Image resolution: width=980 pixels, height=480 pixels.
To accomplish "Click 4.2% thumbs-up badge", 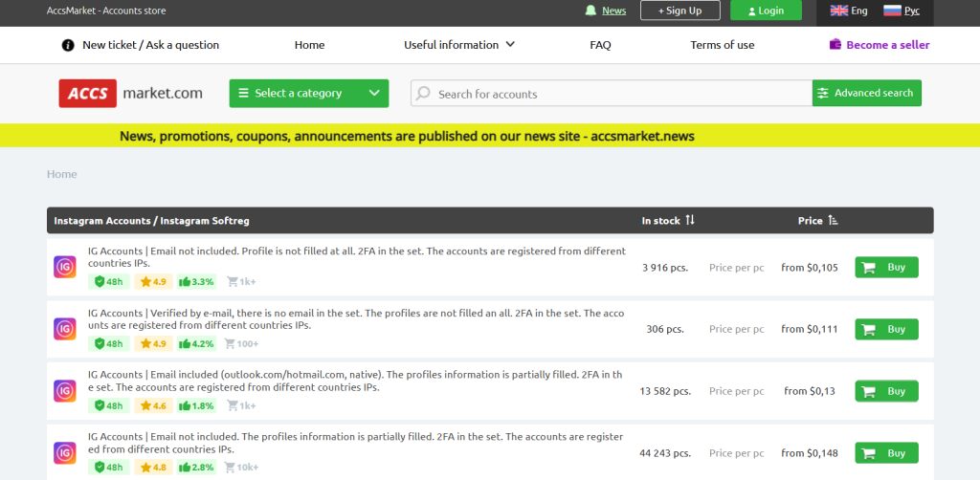I will coord(197,343).
